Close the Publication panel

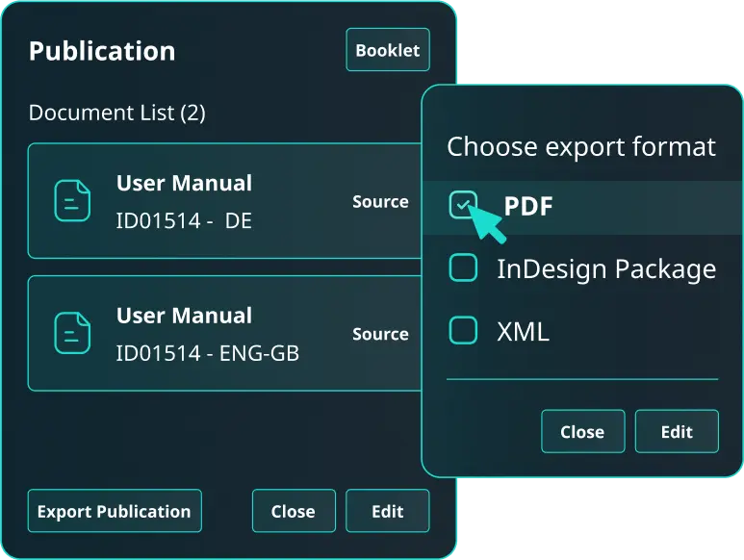294,511
